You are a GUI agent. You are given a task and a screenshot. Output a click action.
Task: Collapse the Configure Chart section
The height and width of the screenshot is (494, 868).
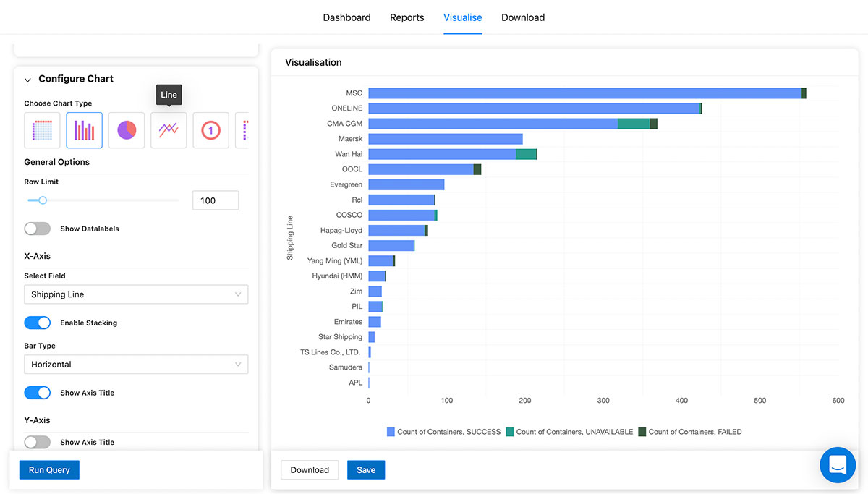point(27,80)
